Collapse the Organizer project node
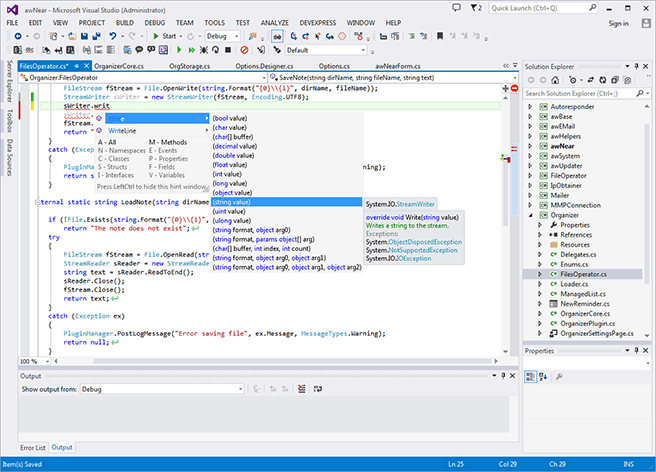 [530, 213]
